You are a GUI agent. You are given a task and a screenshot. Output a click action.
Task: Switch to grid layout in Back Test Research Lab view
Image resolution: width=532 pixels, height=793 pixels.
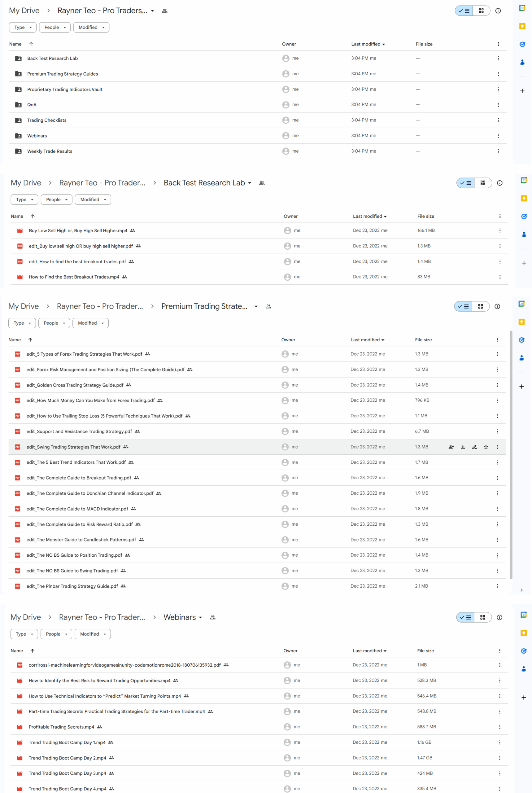point(483,183)
